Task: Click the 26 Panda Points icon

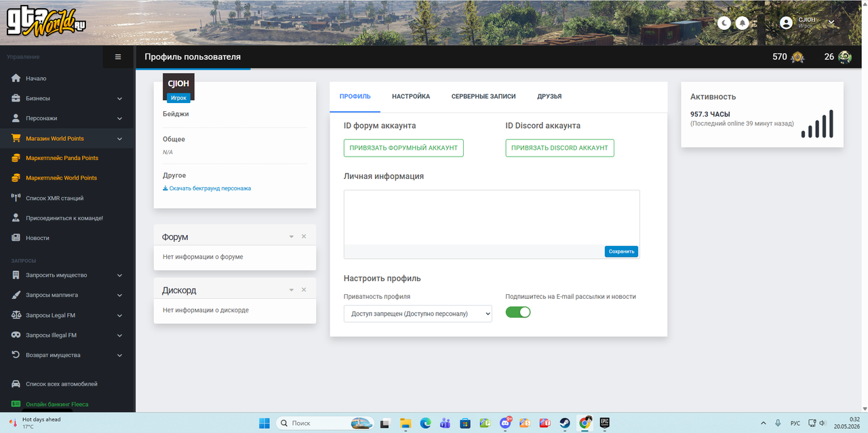Action: pos(844,57)
